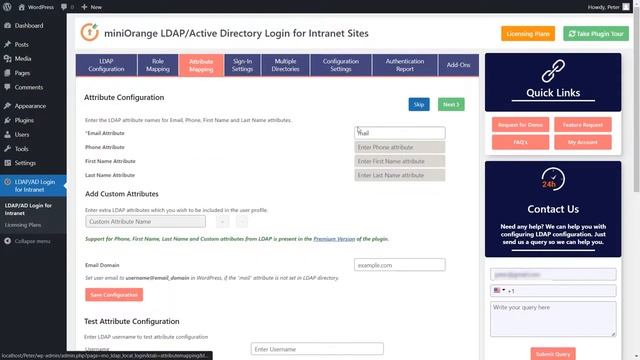Click the Save Configuration button
Viewport: 640px width, 360px height.
(x=114, y=295)
